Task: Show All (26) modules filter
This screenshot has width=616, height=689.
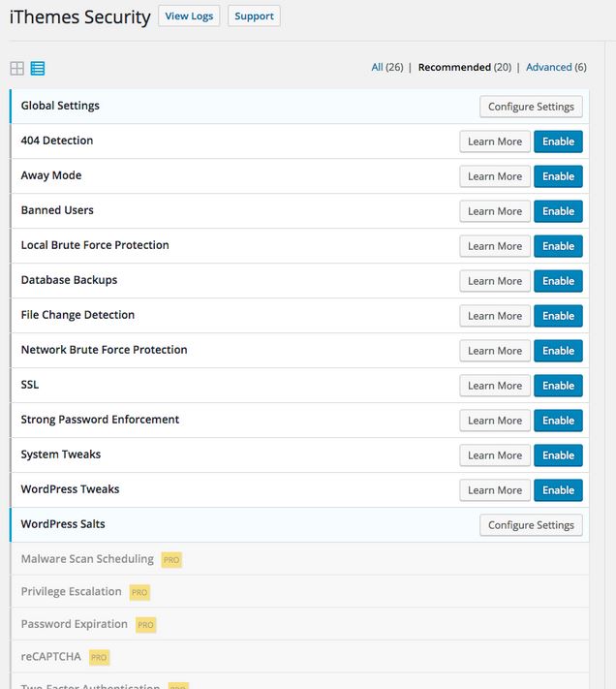Action: pos(386,67)
